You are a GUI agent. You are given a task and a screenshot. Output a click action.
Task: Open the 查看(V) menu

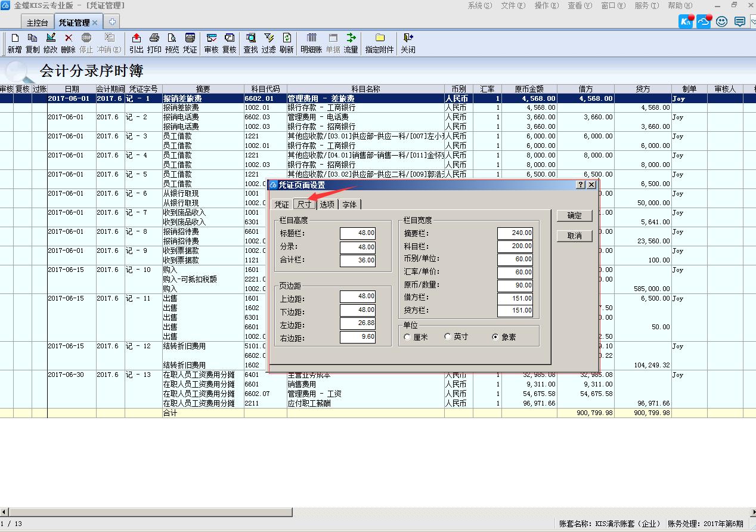(x=579, y=5)
